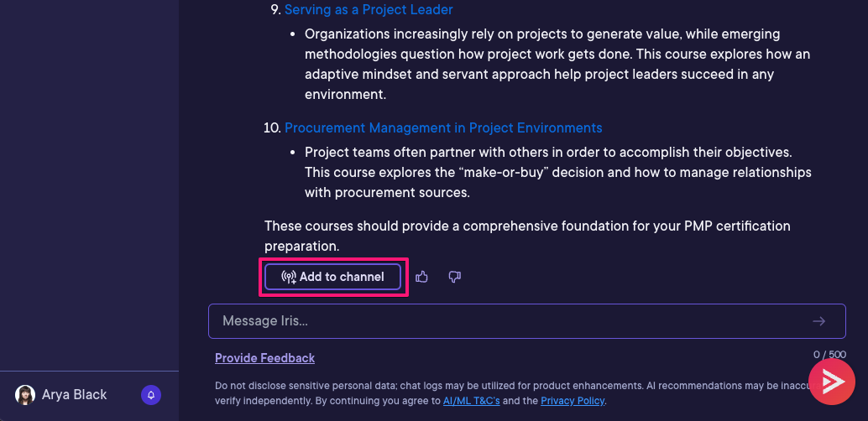Like the response with thumbs up
Image resolution: width=868 pixels, height=421 pixels.
(x=421, y=277)
